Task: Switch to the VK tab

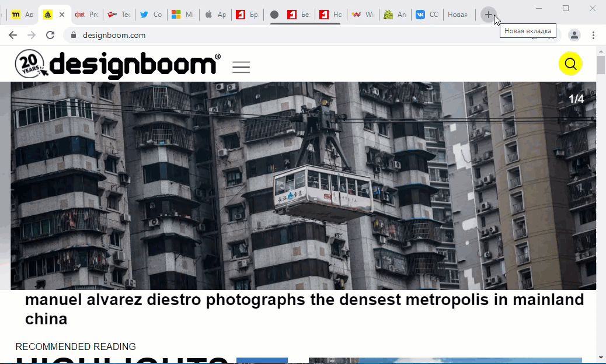Action: 427,15
